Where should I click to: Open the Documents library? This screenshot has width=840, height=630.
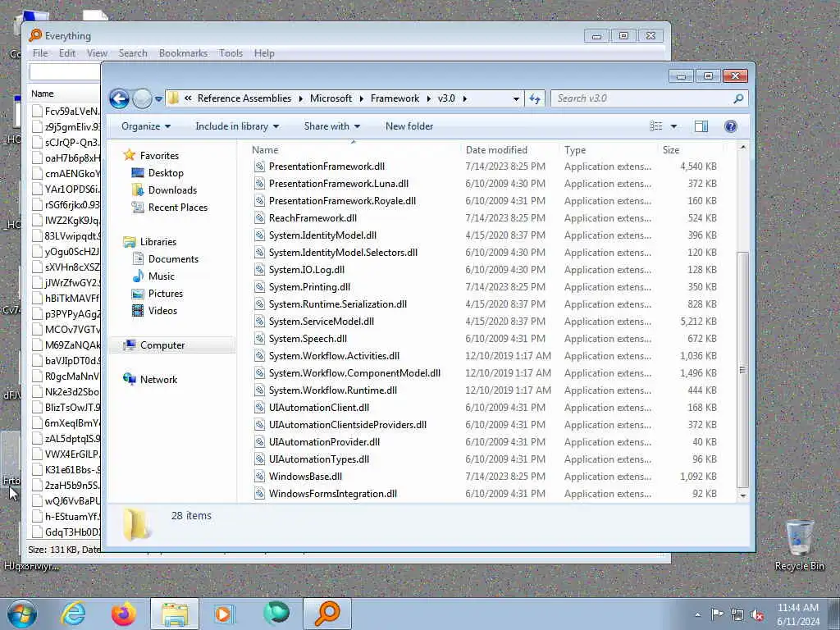click(x=173, y=259)
